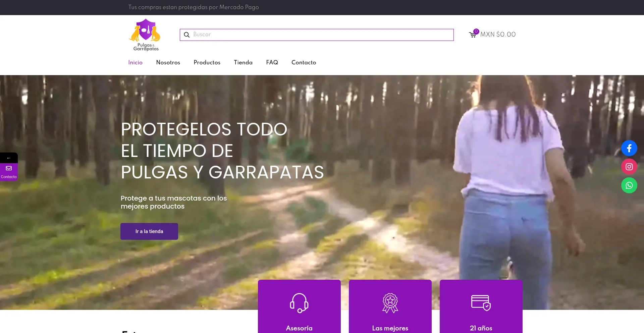
Task: Click the award ribbon icon
Action: [x=390, y=303]
